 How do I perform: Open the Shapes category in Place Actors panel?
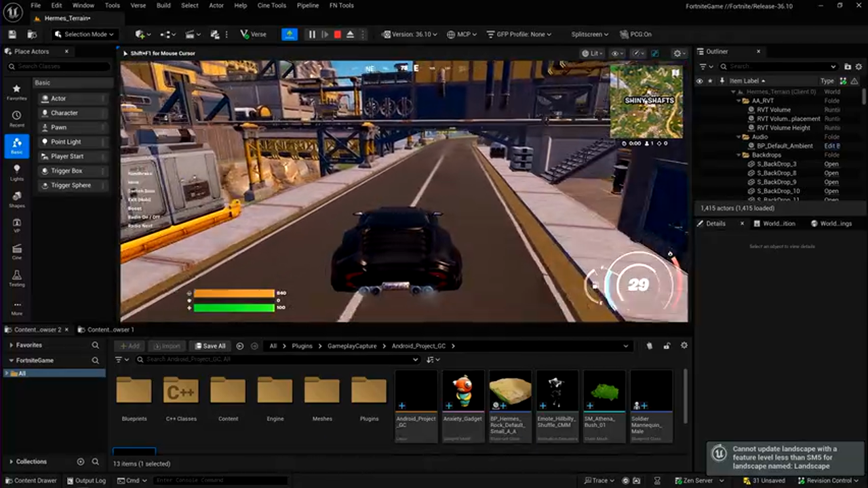pos(16,199)
